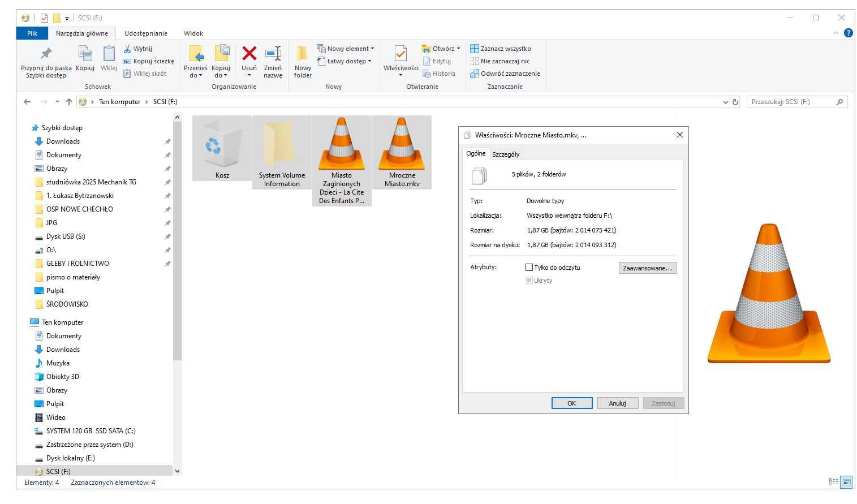
Task: Select System Volume Information folder
Action: point(282,152)
